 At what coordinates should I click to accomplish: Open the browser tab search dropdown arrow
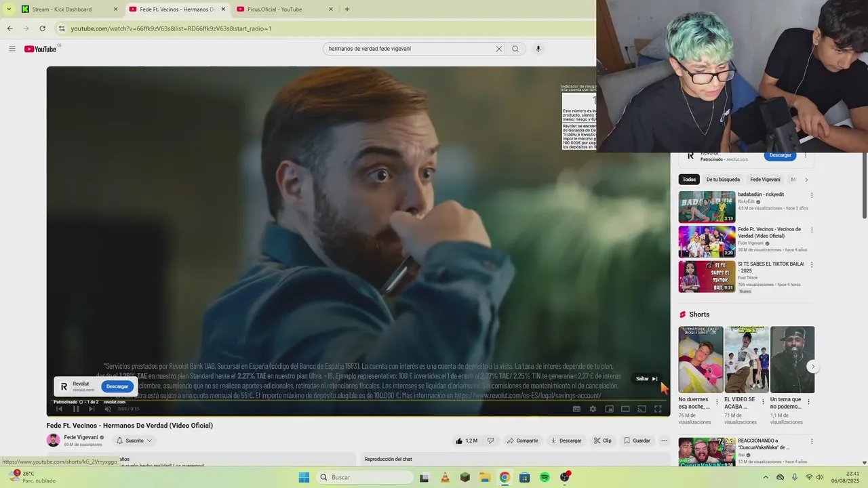coord(9,9)
